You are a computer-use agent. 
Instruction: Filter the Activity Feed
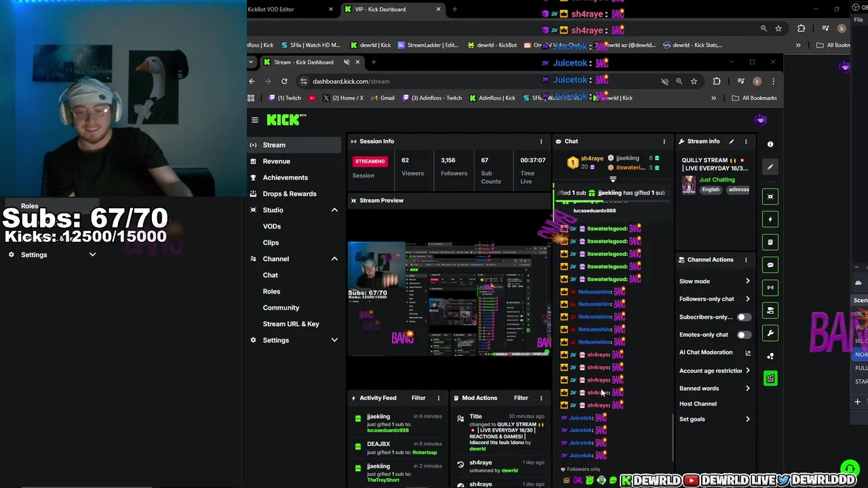click(x=418, y=398)
